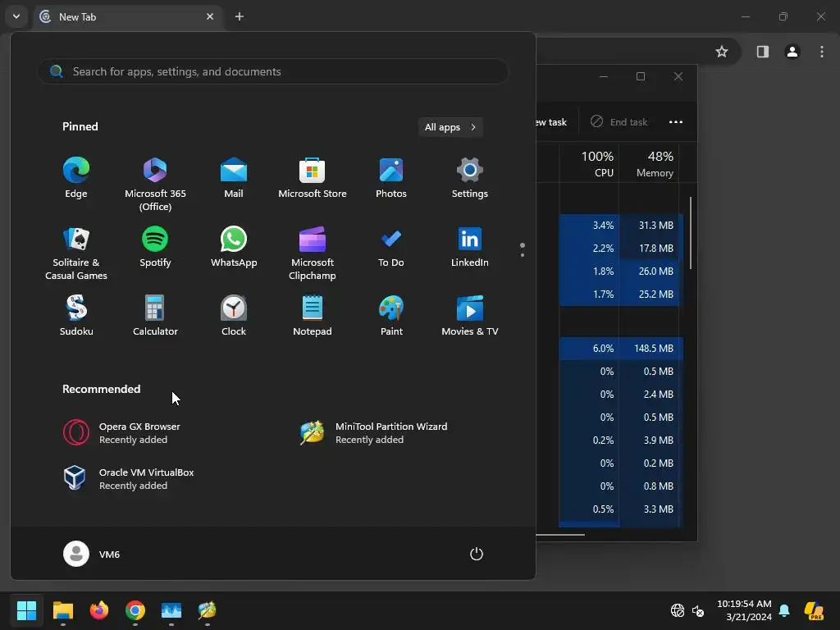Open the notification bell in system tray
This screenshot has height=630, width=840.
784,610
